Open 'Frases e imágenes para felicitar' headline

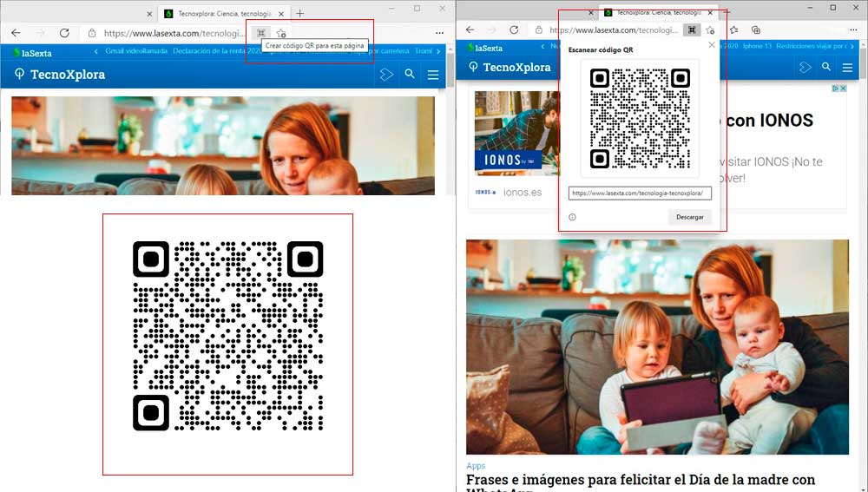[641, 483]
